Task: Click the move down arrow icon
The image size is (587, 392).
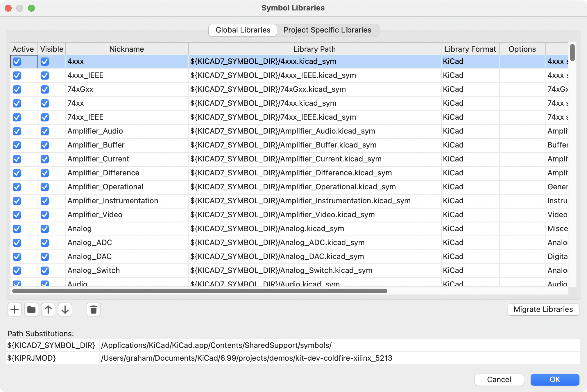Action: (65, 310)
